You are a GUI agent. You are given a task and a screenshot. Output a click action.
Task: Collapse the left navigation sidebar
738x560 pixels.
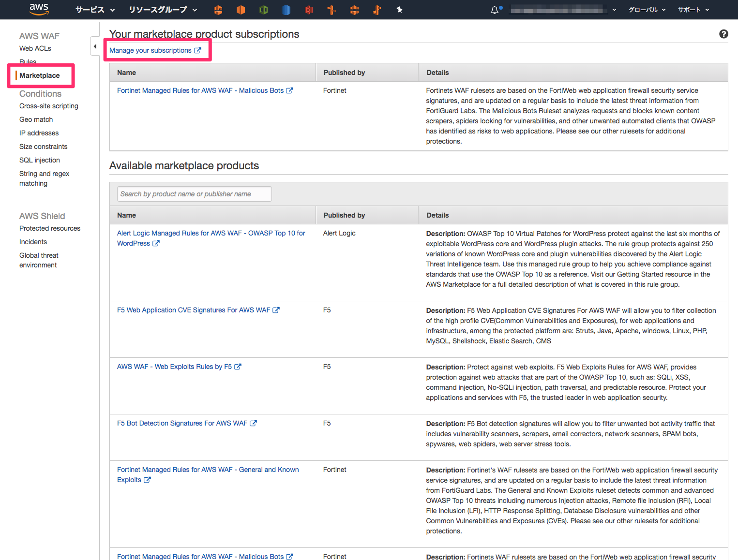(x=94, y=45)
